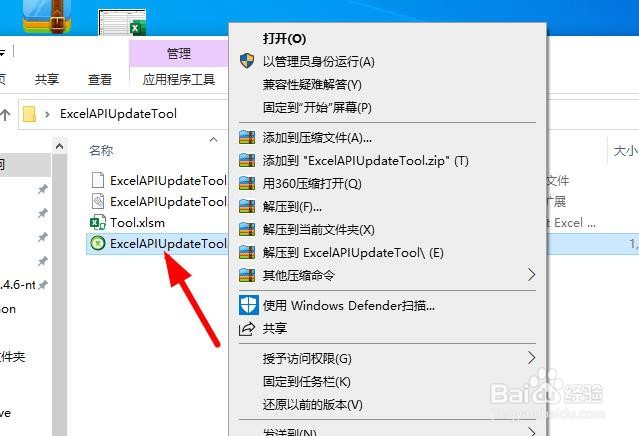Click the 360 archive icon beside 添加到压缩文件

pyautogui.click(x=247, y=137)
